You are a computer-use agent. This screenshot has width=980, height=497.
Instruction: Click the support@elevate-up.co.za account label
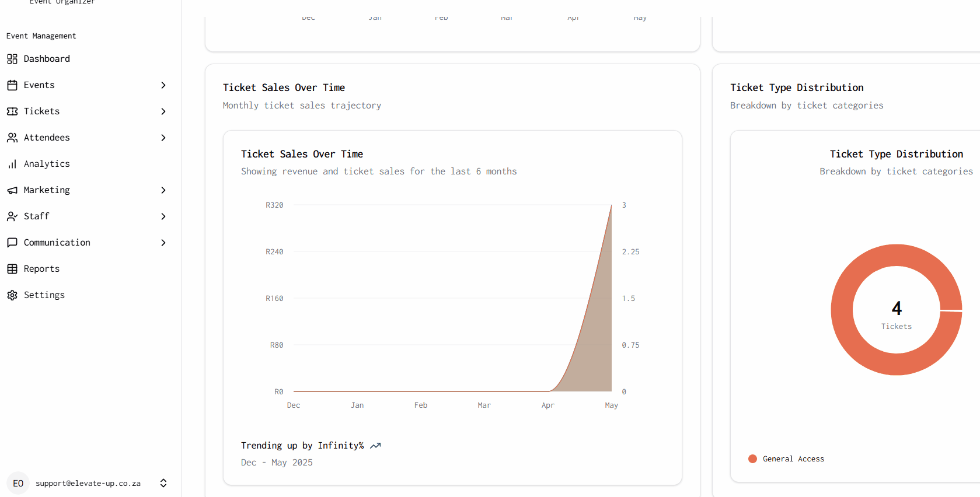tap(88, 484)
